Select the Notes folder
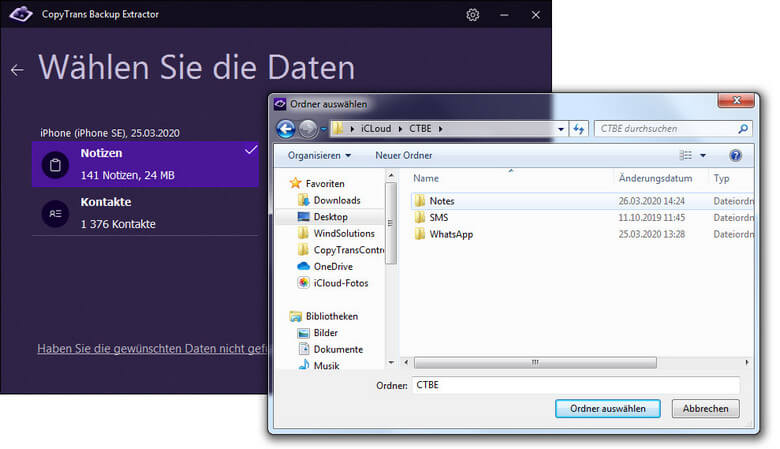Screen dimensions: 780x449 [442, 201]
